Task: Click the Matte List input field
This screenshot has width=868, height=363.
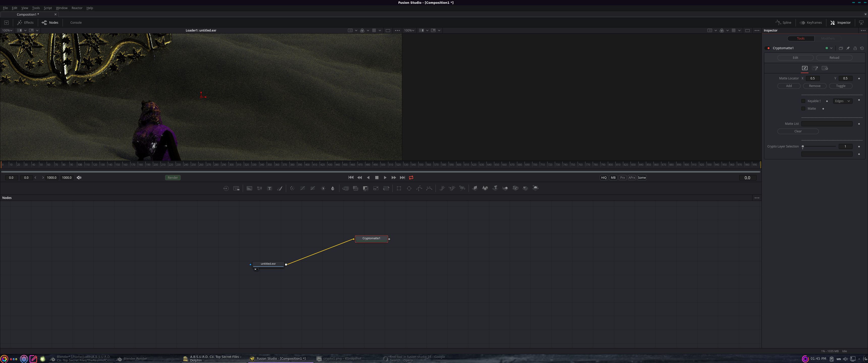Action: (827, 124)
